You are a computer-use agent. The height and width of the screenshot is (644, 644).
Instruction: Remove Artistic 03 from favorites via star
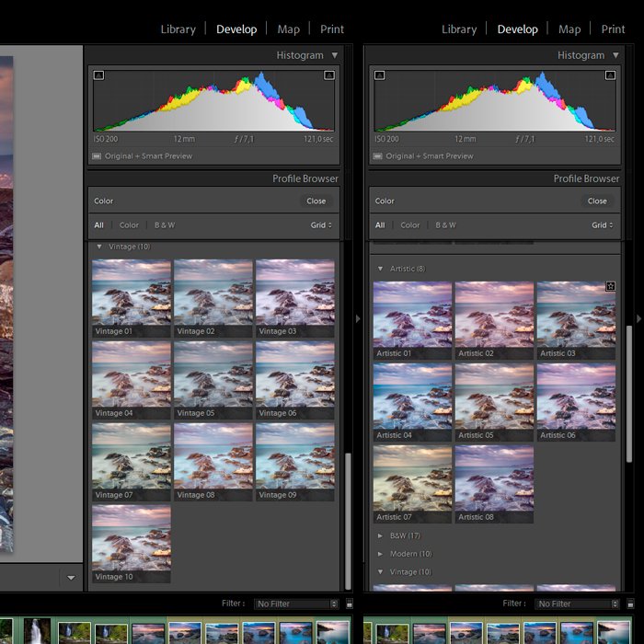click(610, 286)
